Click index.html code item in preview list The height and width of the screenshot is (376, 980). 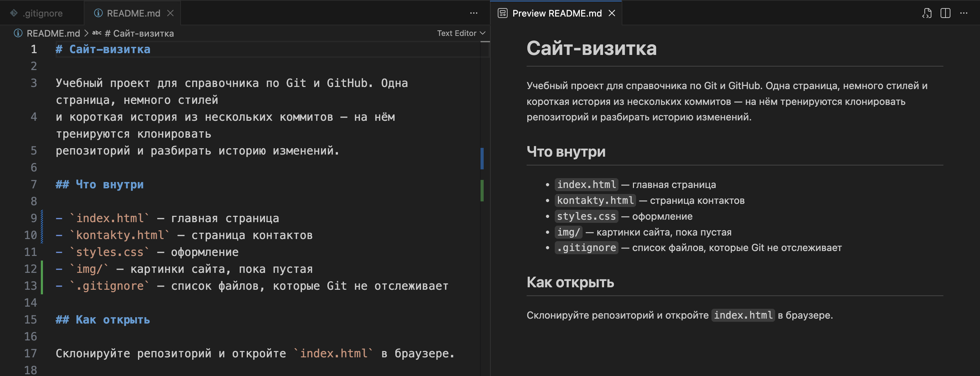coord(586,184)
